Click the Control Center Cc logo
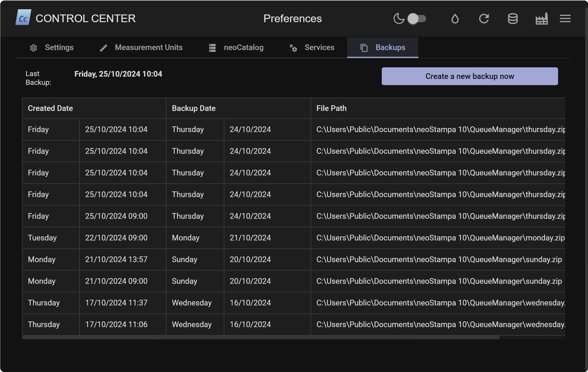 click(x=23, y=18)
